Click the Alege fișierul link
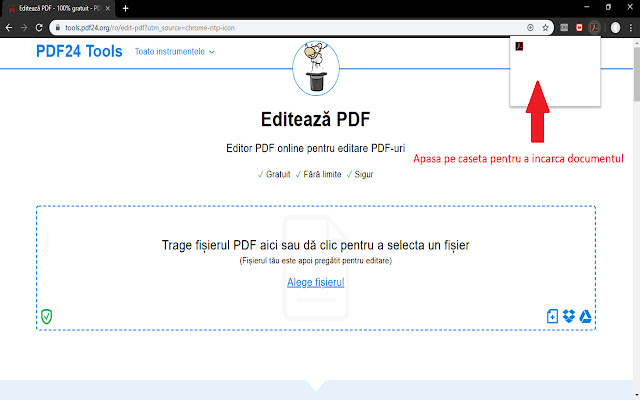The height and width of the screenshot is (400, 640). [316, 282]
